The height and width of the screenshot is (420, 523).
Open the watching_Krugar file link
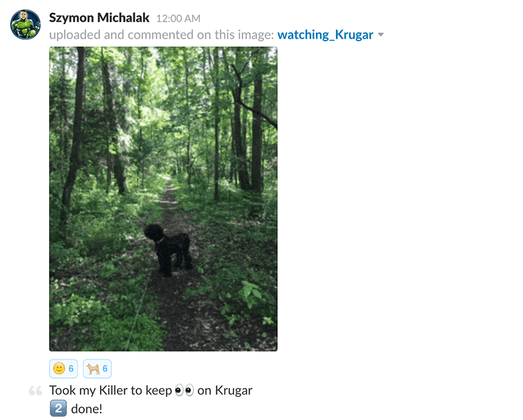coord(325,35)
